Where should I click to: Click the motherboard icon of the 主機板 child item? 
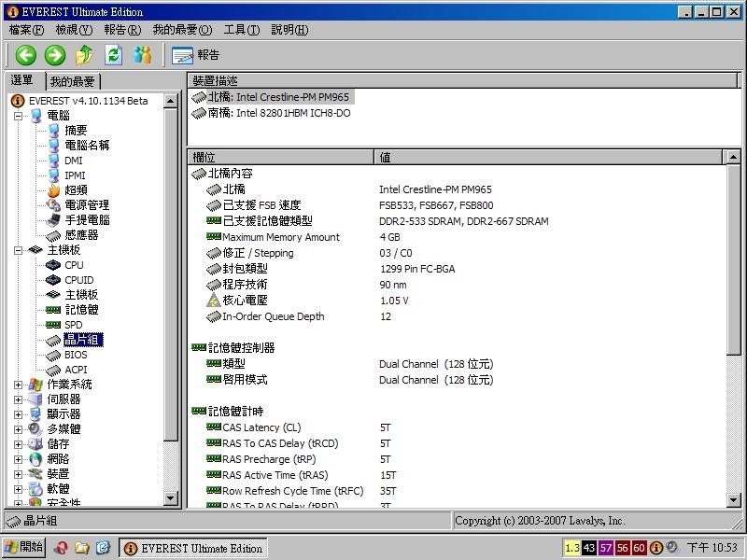(x=53, y=295)
